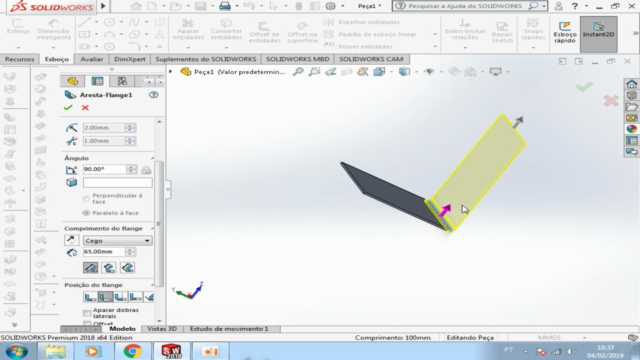Select tangent bend length option
The image size is (640, 360).
[127, 268]
